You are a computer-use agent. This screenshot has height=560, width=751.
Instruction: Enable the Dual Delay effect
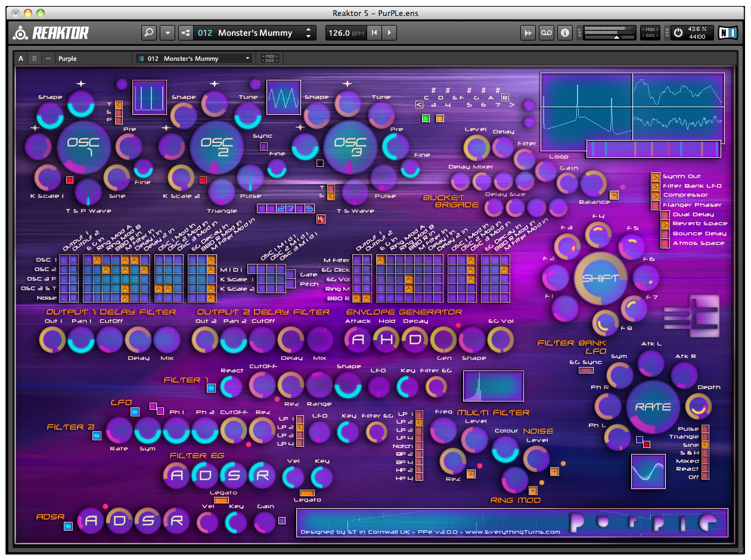(x=665, y=214)
